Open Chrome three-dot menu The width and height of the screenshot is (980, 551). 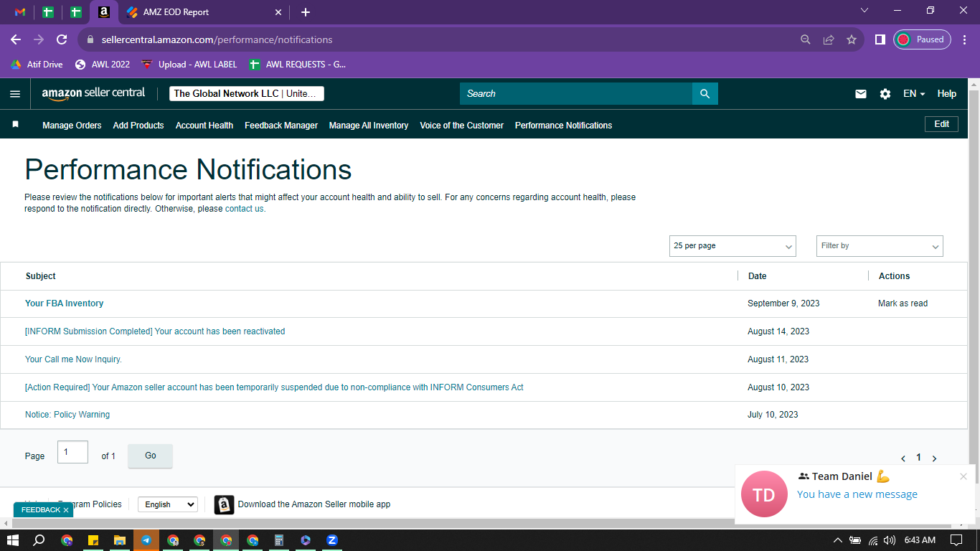click(964, 39)
